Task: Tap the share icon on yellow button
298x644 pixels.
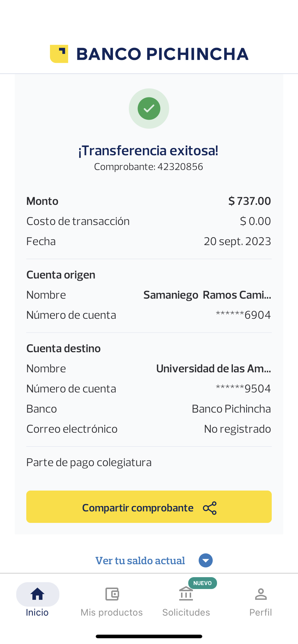Action: click(210, 508)
